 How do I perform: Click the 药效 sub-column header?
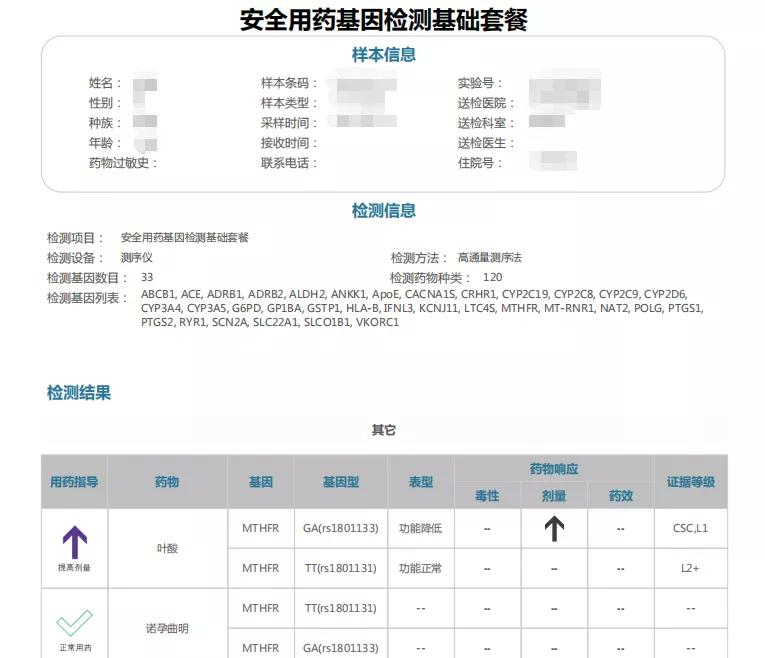click(x=621, y=497)
